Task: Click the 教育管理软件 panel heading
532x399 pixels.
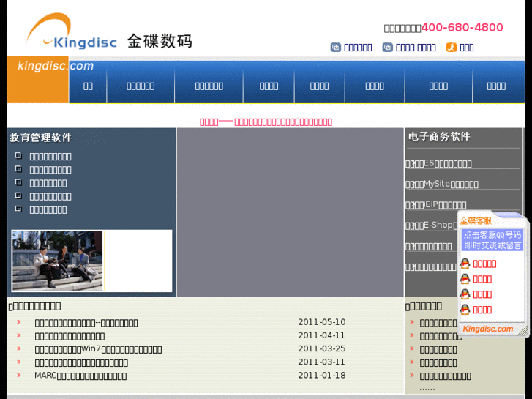Action: click(x=41, y=138)
